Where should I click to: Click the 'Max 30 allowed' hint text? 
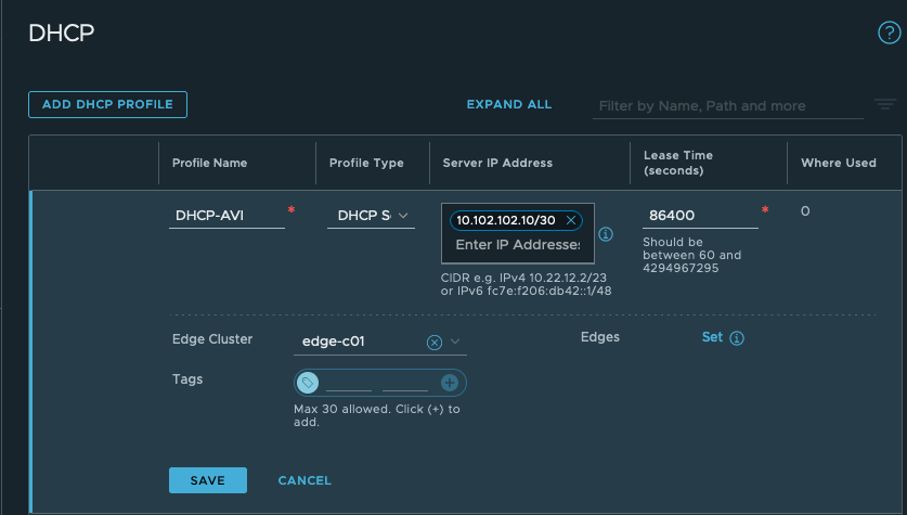point(377,415)
